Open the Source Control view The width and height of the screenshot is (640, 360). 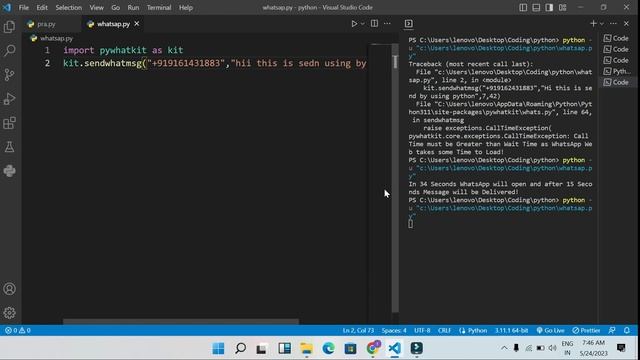[9, 75]
